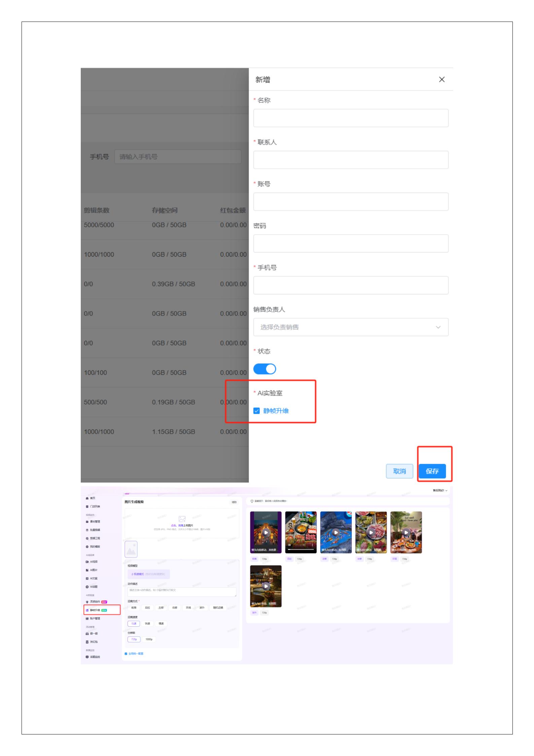Play the night riverside building video
Viewport: 534px width, 756px height.
pos(266,586)
